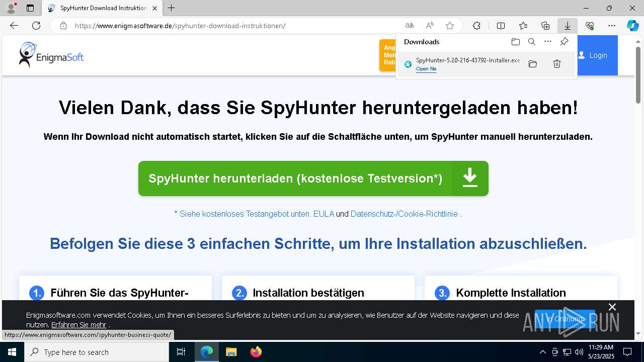Image resolution: width=644 pixels, height=362 pixels.
Task: Open the Favorites list icon
Action: (x=523, y=26)
